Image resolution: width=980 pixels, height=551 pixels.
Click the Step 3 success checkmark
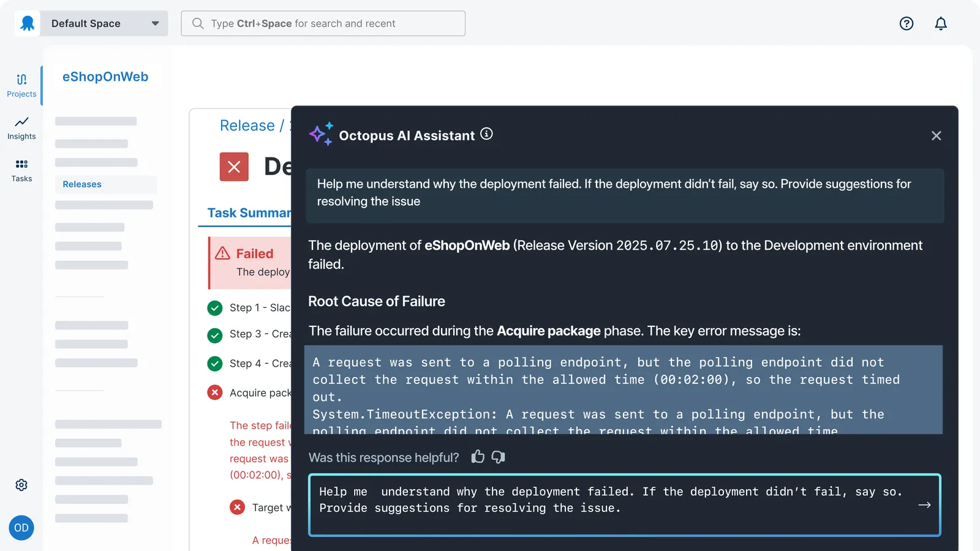pyautogui.click(x=215, y=335)
